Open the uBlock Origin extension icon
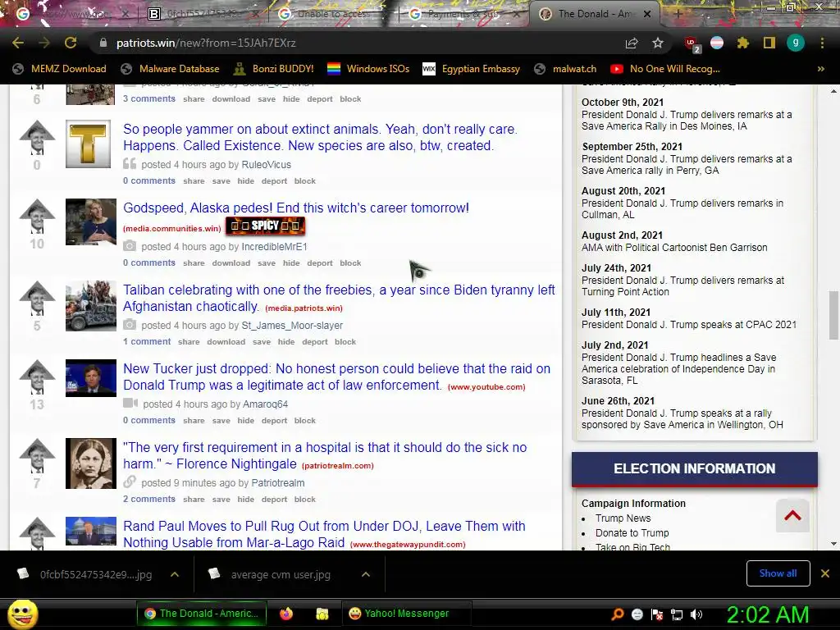Viewport: 840px width, 630px height. coord(692,43)
